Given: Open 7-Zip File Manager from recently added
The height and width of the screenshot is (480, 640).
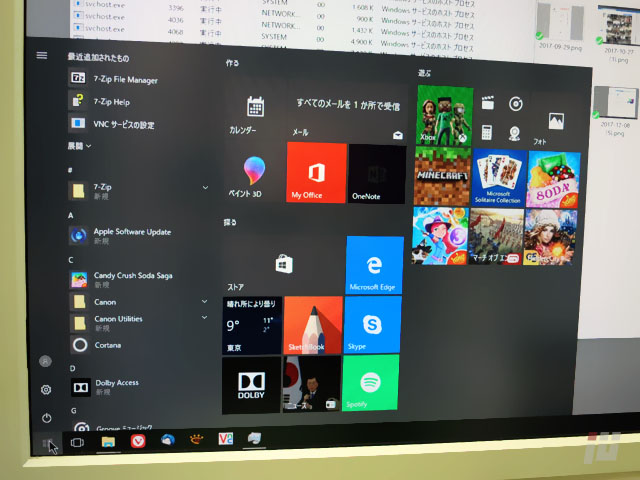Looking at the screenshot, I should (x=113, y=78).
